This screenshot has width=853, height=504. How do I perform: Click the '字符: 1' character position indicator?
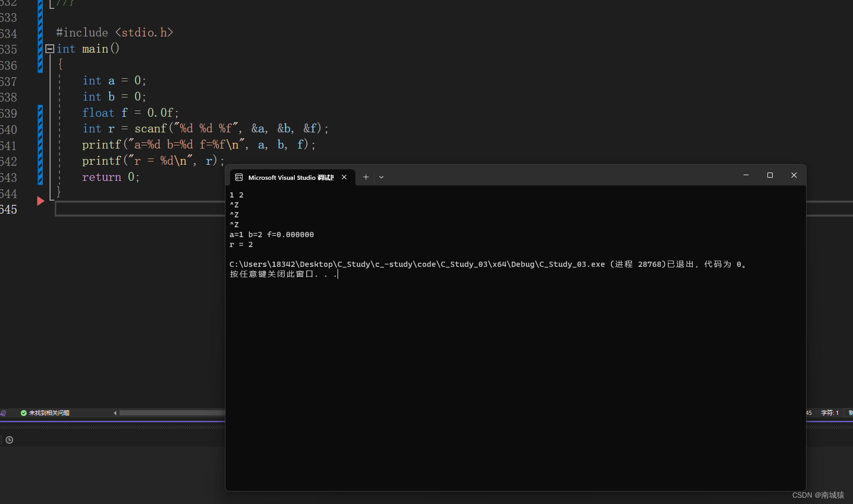[830, 413]
